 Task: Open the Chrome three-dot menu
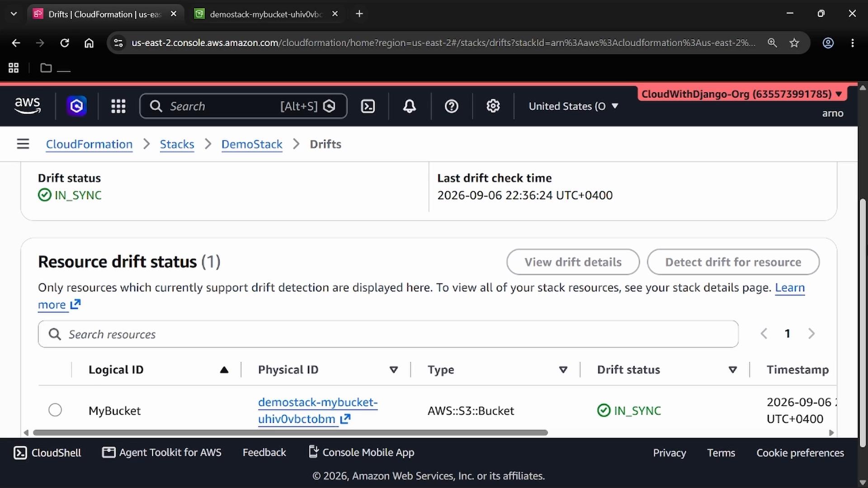coord(853,43)
